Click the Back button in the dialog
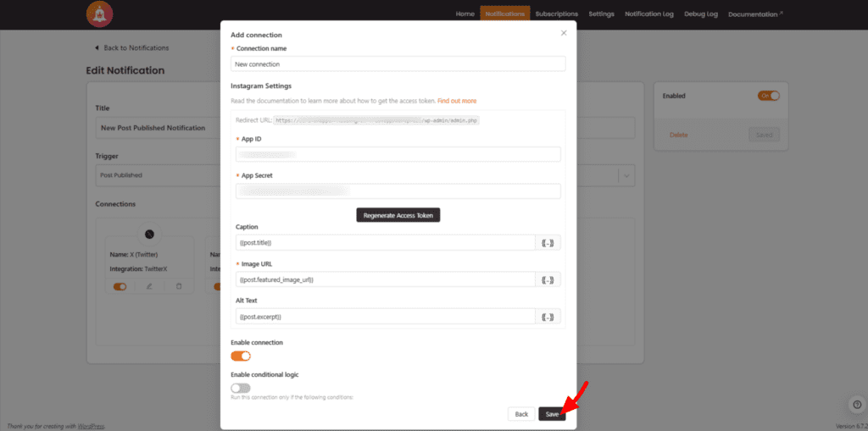Screen dimensions: 868x431 [x=521, y=414]
